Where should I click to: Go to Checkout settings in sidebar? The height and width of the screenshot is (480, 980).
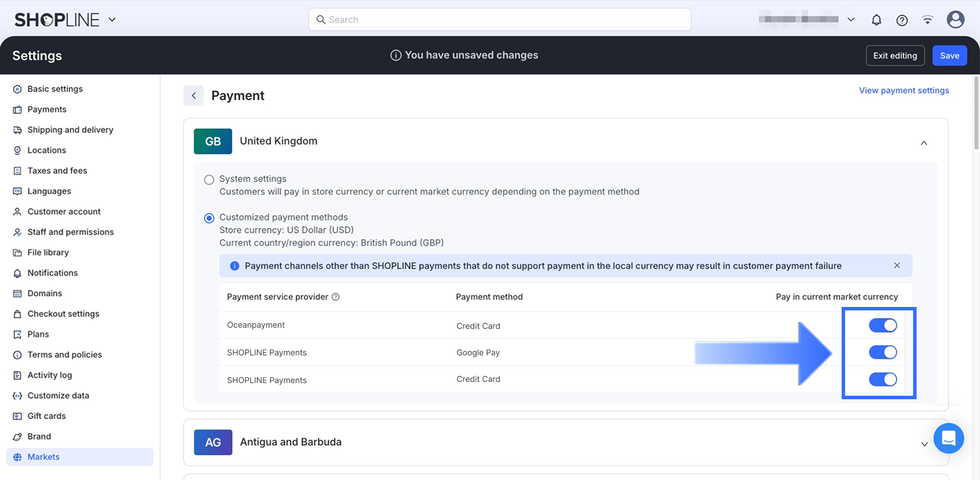click(63, 314)
